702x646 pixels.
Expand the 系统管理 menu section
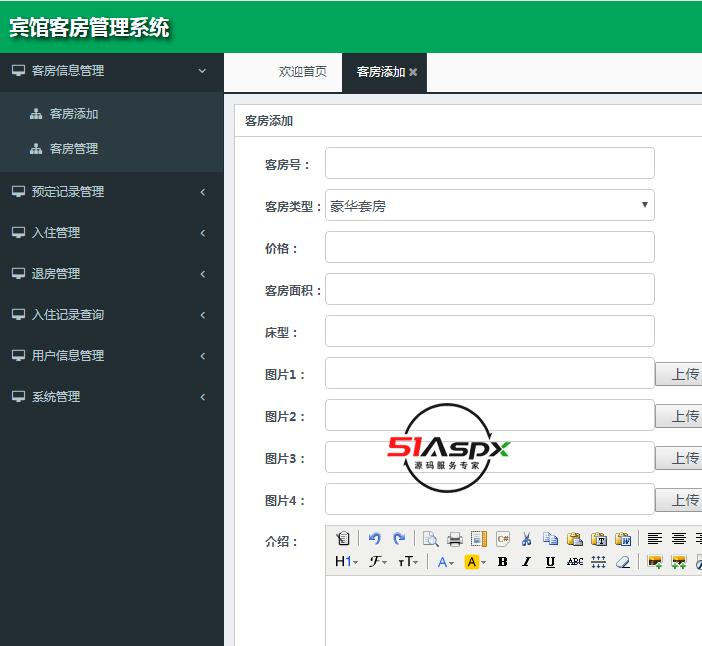click(x=111, y=397)
